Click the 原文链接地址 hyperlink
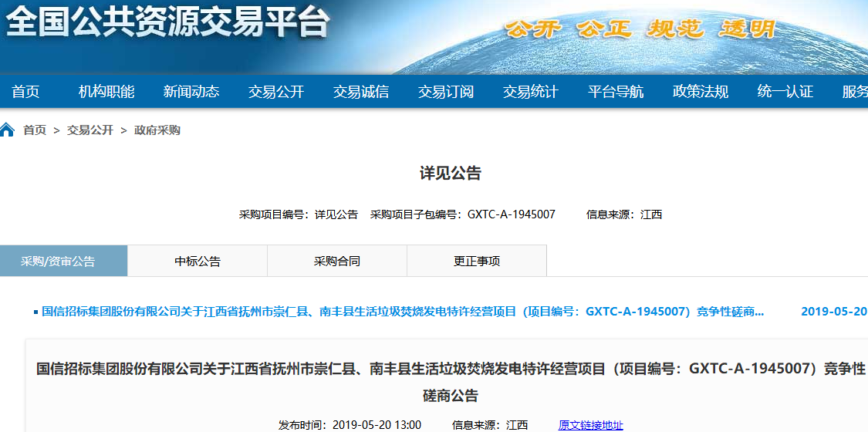 tap(590, 425)
